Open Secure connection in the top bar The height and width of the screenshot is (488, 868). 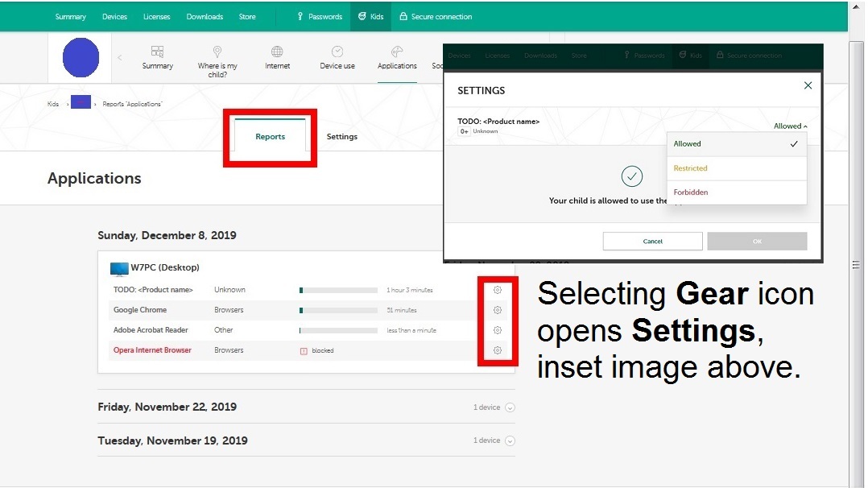pos(436,17)
